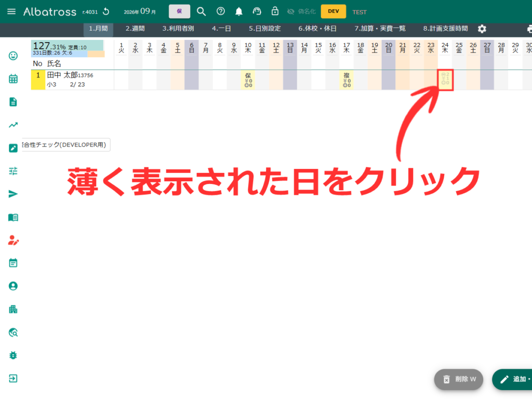The height and width of the screenshot is (399, 532).
Task: Click the Albatross logo
Action: click(50, 11)
